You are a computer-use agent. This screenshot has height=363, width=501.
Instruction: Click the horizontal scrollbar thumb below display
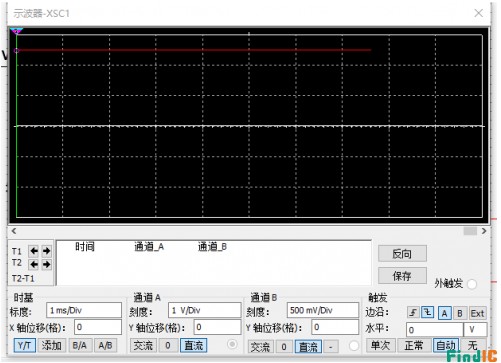[x=470, y=231]
